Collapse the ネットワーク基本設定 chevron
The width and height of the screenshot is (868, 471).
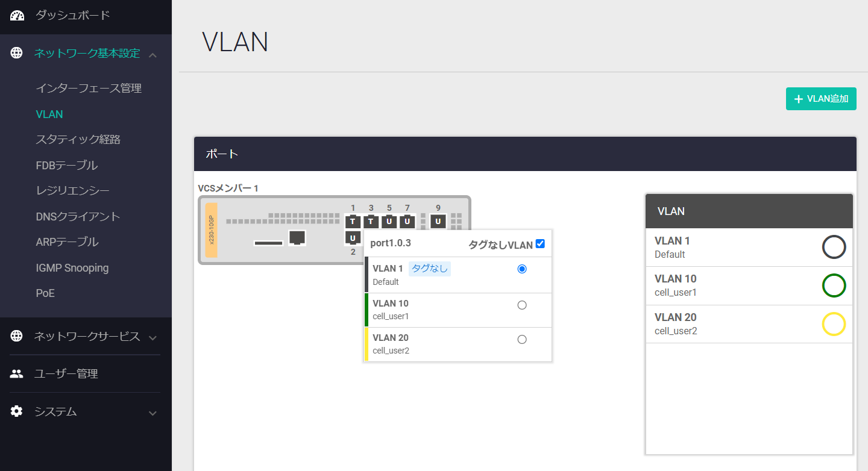coord(153,55)
